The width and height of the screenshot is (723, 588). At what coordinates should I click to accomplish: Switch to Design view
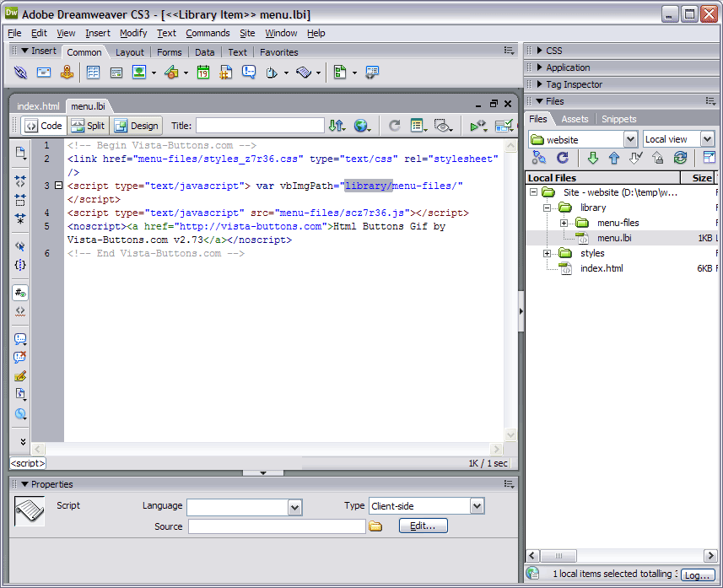coord(137,126)
